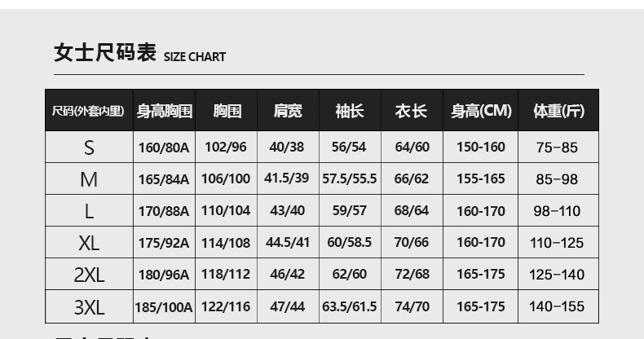
Task: Select the 2XL size row label
Action: coord(89,275)
